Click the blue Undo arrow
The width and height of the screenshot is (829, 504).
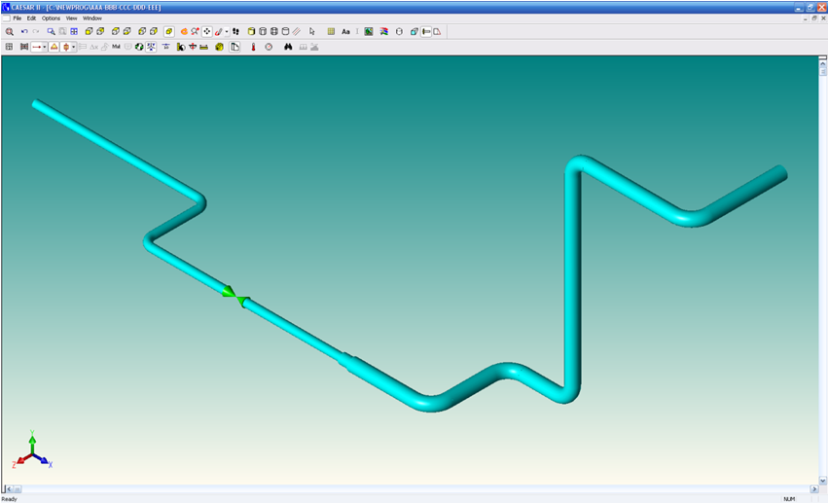[x=24, y=32]
